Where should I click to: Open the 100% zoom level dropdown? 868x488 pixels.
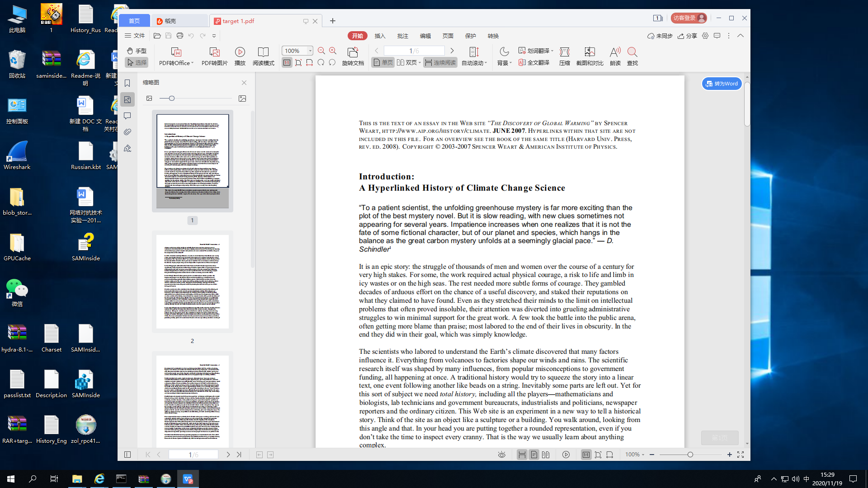click(310, 51)
